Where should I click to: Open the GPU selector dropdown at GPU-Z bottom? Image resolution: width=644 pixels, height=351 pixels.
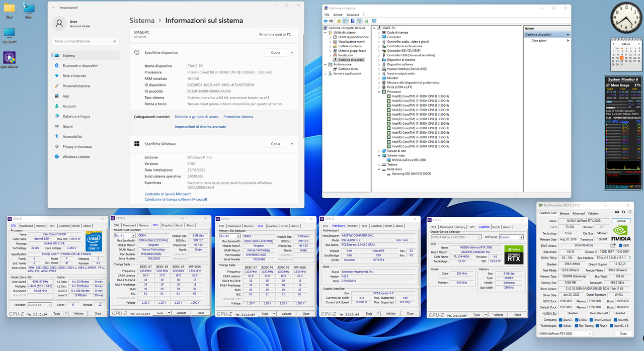(x=565, y=333)
